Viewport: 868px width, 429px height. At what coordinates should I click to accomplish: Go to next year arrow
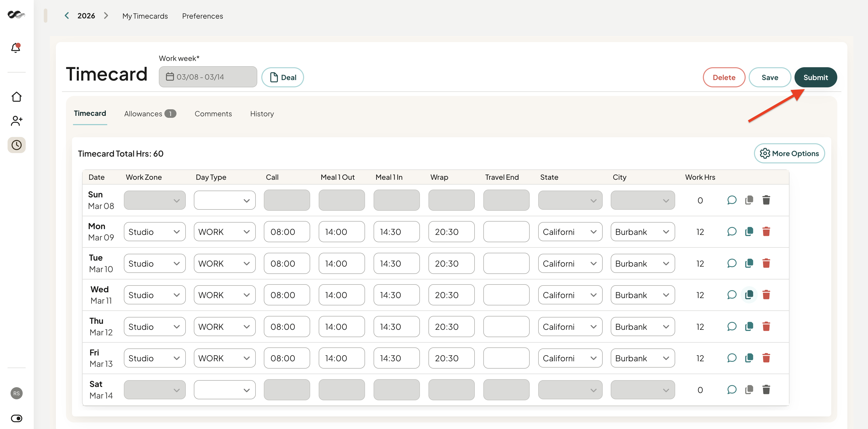(106, 16)
